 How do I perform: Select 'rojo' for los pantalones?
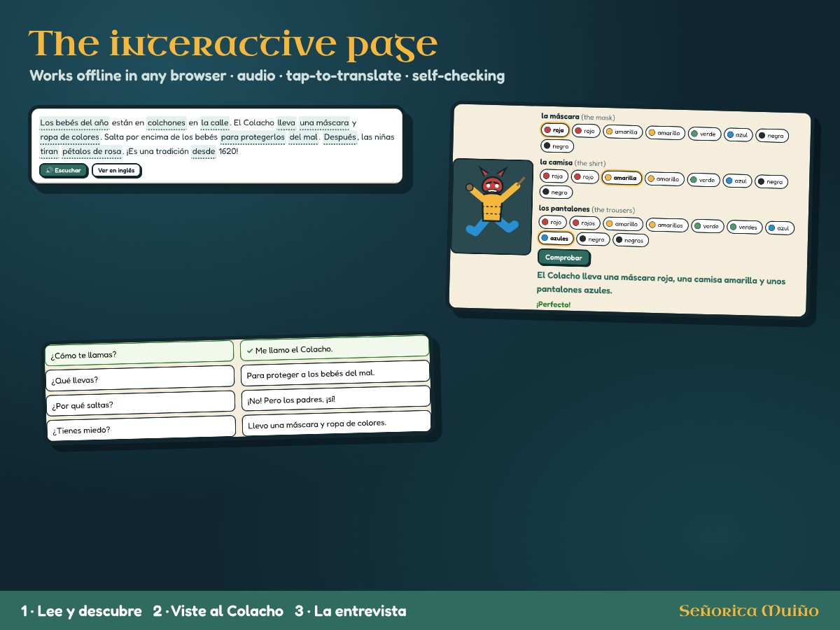click(x=552, y=223)
